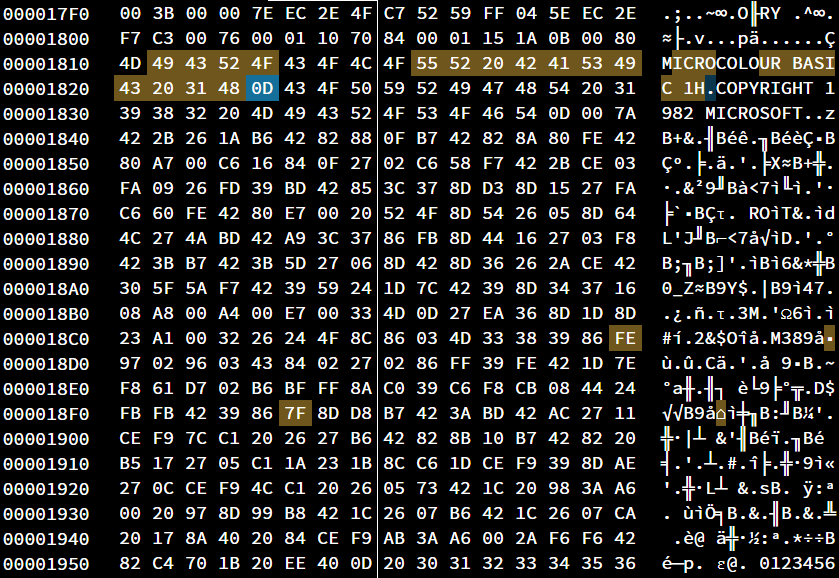This screenshot has width=839, height=578.
Task: Select the highlighted FE byte in row 000018C0
Action: tap(624, 338)
